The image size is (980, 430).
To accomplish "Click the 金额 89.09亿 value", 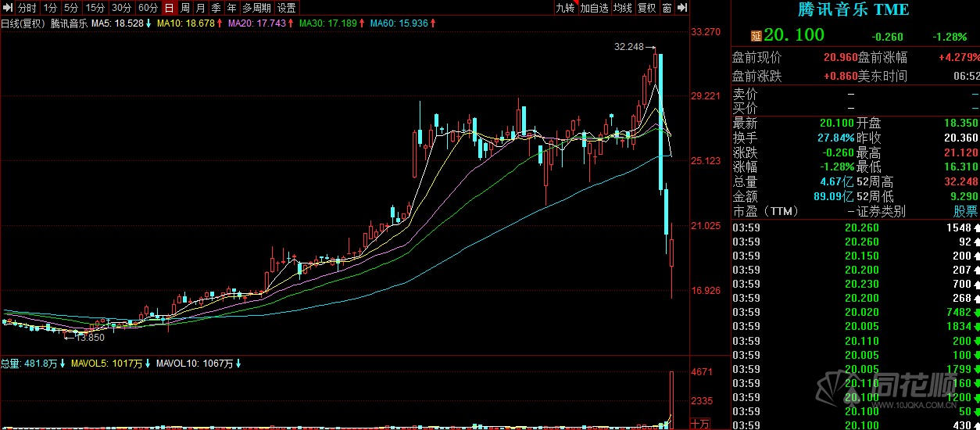I will point(835,195).
